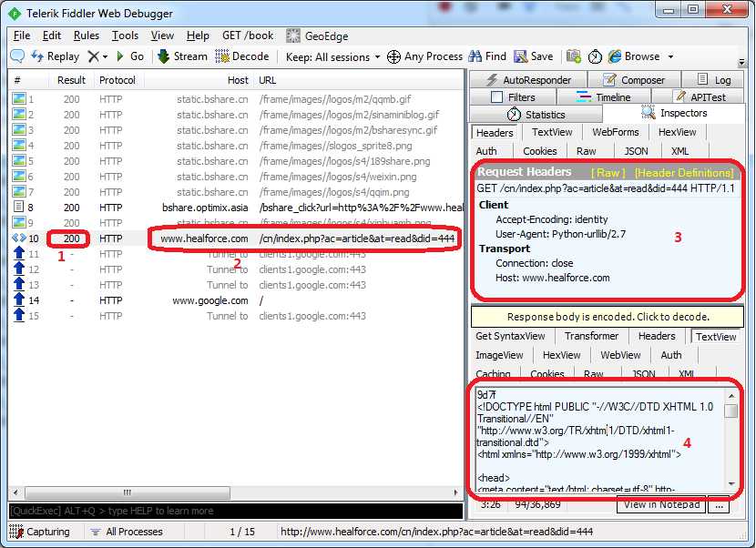
Task: Click the Any Process target icon
Action: pos(393,56)
